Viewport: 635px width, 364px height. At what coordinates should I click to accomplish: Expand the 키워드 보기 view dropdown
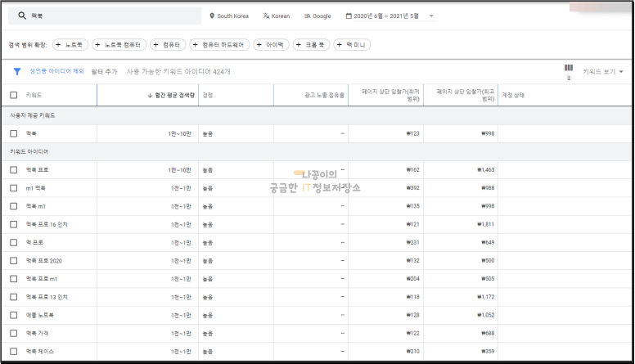602,72
